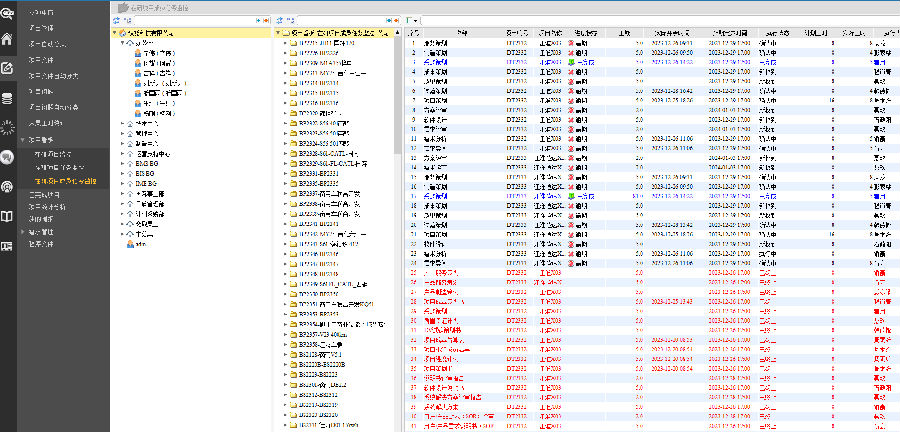Click the ID card icon in the sidebar
Screen dimensions: 900x432
point(8,246)
